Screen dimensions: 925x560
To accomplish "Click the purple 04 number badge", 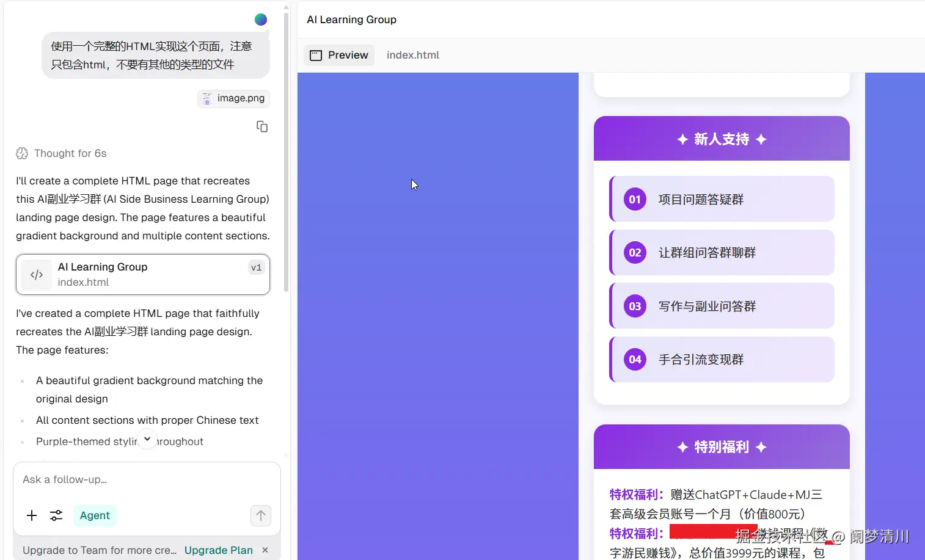I will click(x=635, y=359).
